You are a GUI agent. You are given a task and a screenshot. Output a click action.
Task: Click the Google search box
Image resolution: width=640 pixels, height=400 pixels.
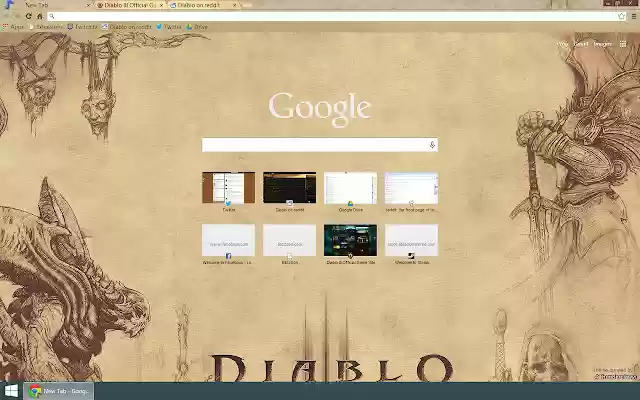tap(320, 145)
